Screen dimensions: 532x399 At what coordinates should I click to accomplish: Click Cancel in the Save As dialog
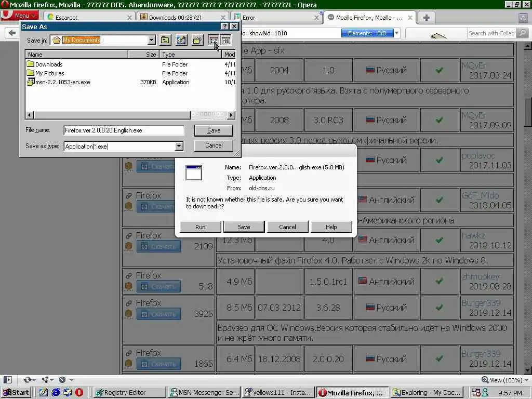214,145
